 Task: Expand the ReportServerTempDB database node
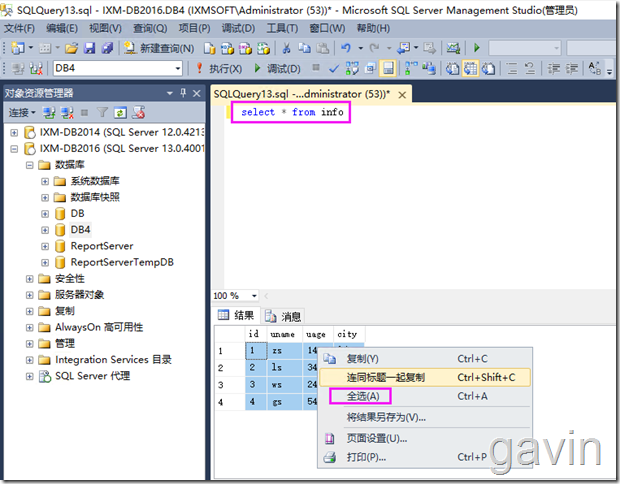click(x=45, y=263)
